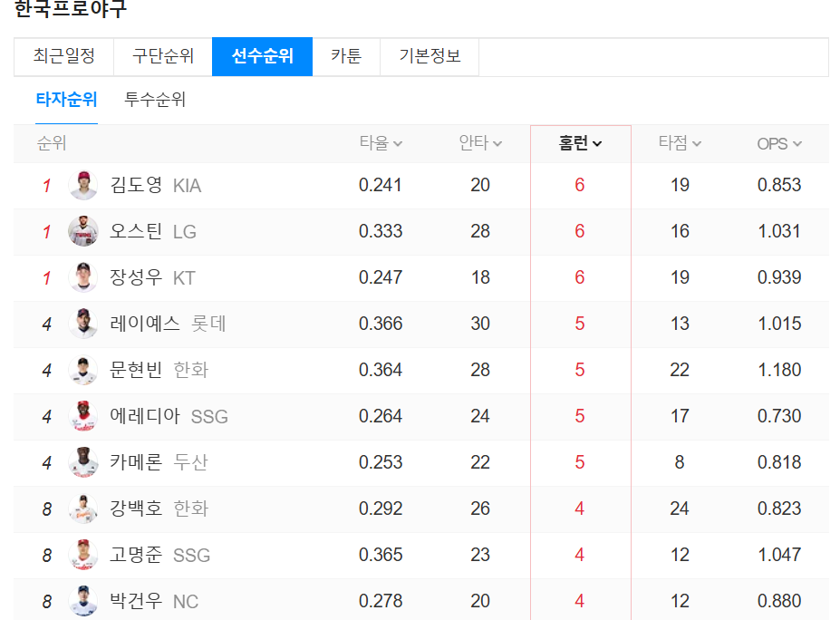Image resolution: width=840 pixels, height=620 pixels.
Task: Open the 최근일정 tab
Action: pos(63,56)
